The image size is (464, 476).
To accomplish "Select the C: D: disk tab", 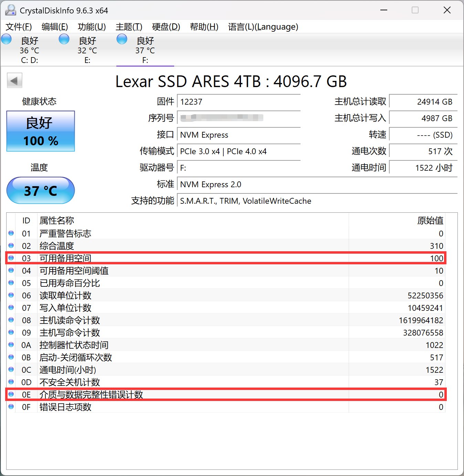I will pos(30,50).
